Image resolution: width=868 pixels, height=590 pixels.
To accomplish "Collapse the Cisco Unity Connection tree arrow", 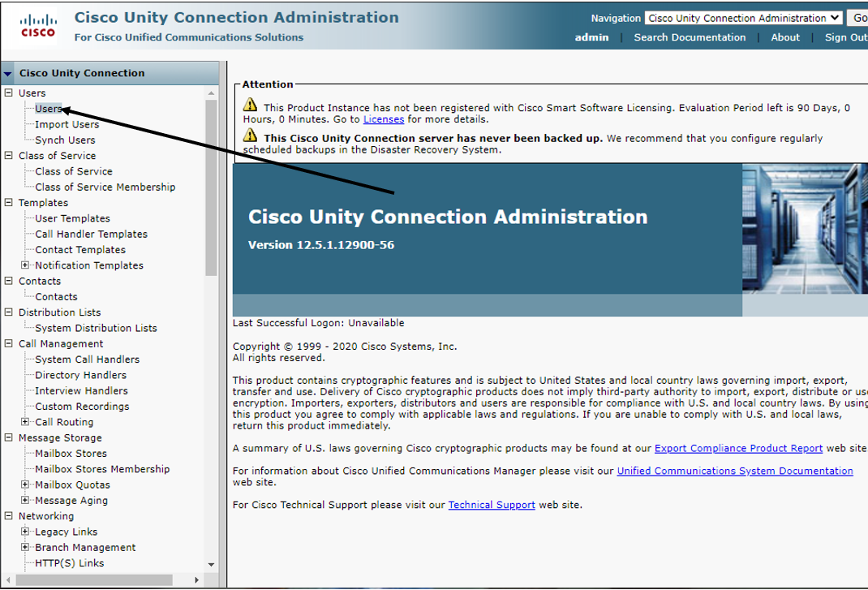I will pos(8,73).
